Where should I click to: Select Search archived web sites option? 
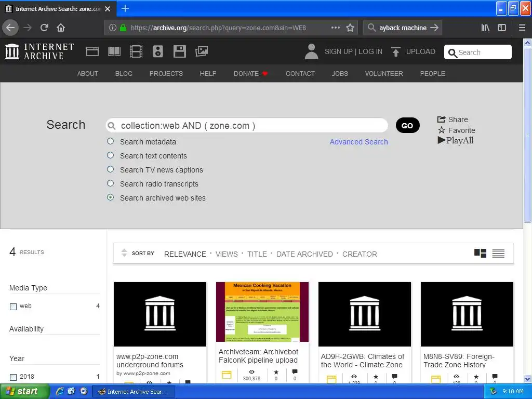pos(111,197)
